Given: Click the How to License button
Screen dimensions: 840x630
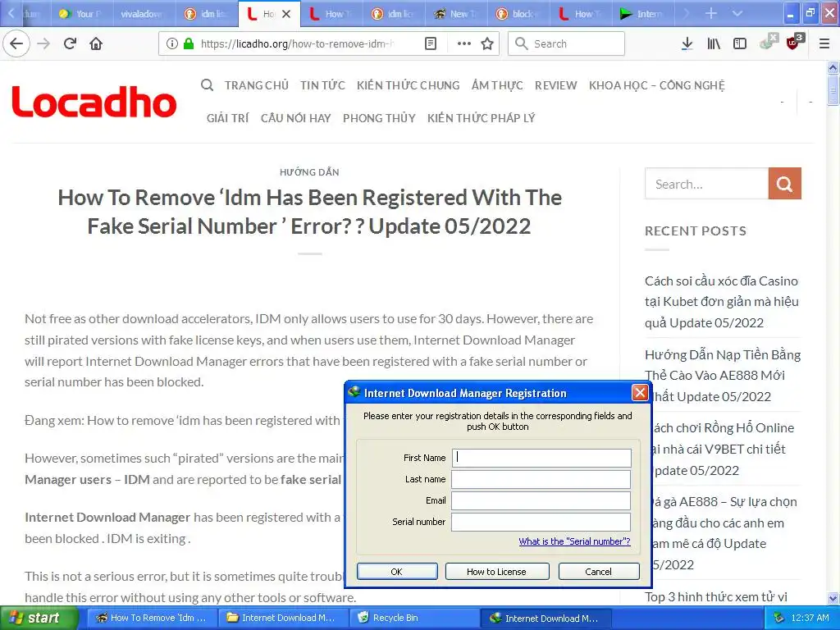Looking at the screenshot, I should tap(496, 572).
